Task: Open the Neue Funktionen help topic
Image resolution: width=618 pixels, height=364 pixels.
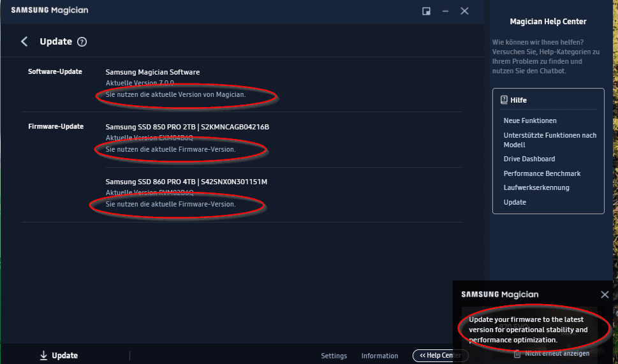Action: pos(530,120)
